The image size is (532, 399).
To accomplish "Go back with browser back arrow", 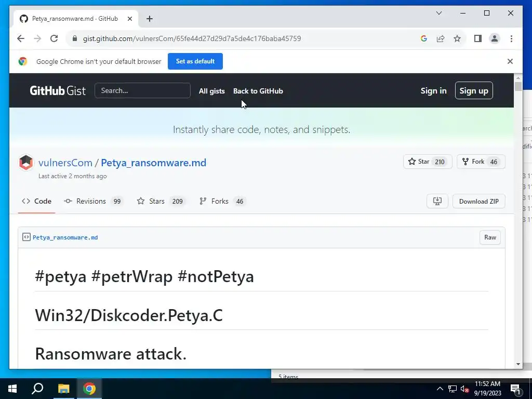I will click(21, 38).
